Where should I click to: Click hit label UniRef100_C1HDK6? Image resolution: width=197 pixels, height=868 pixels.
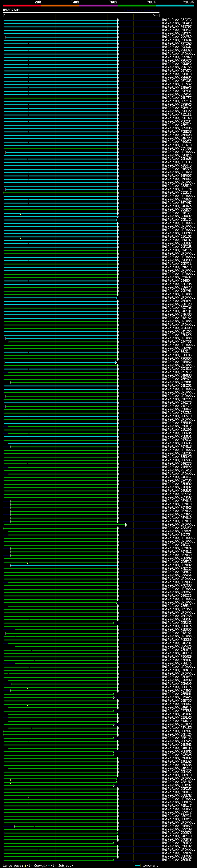[177, 792]
